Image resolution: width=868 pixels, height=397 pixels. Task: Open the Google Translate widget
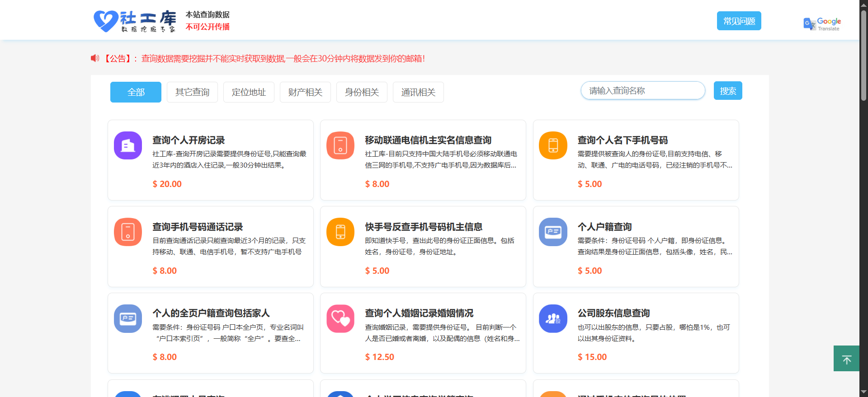tap(822, 24)
